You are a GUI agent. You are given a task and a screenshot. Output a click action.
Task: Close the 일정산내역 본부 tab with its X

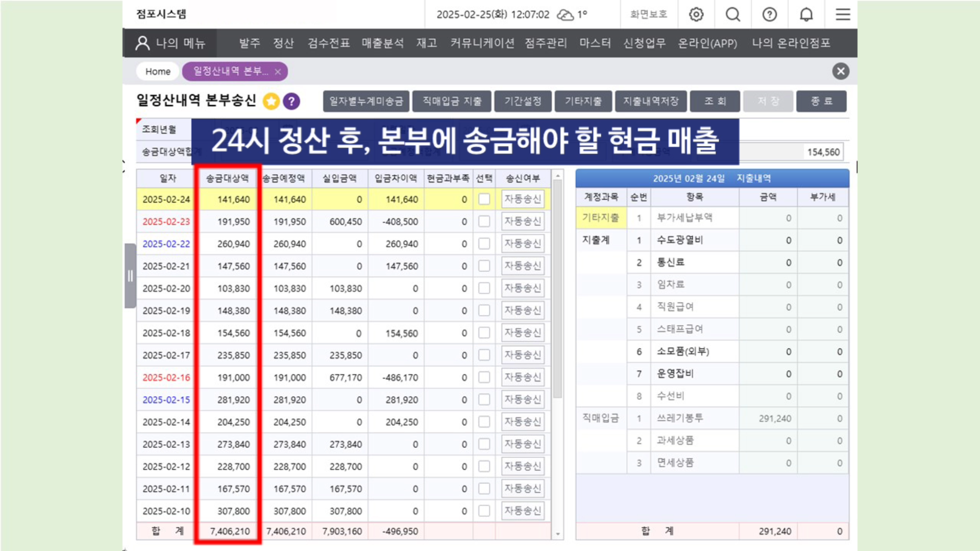278,72
